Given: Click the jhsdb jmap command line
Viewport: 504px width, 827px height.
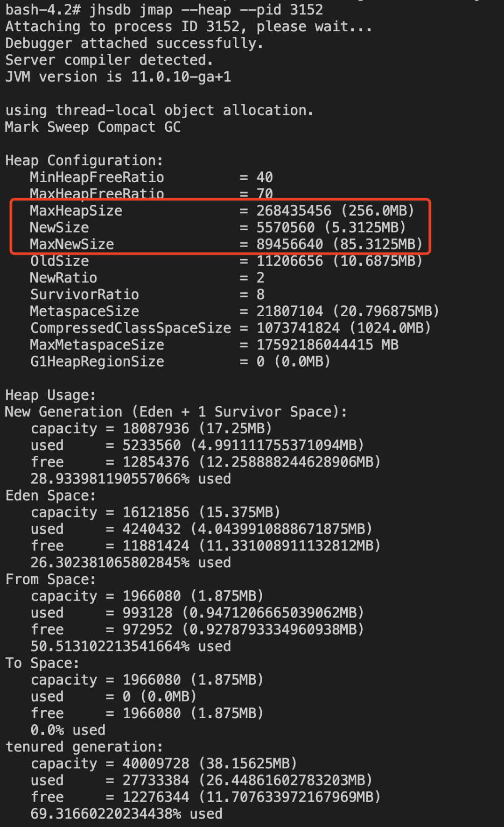Looking at the screenshot, I should tap(163, 10).
